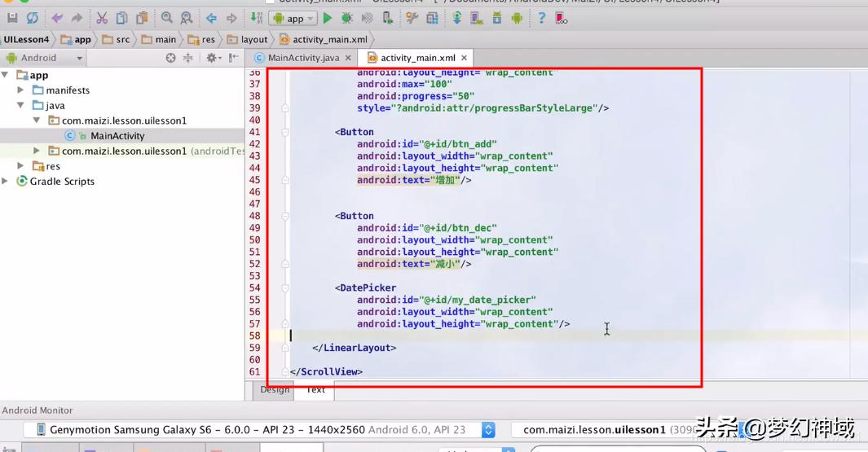Open the Find magnifier icon
The width and height of the screenshot is (868, 452).
(x=167, y=17)
